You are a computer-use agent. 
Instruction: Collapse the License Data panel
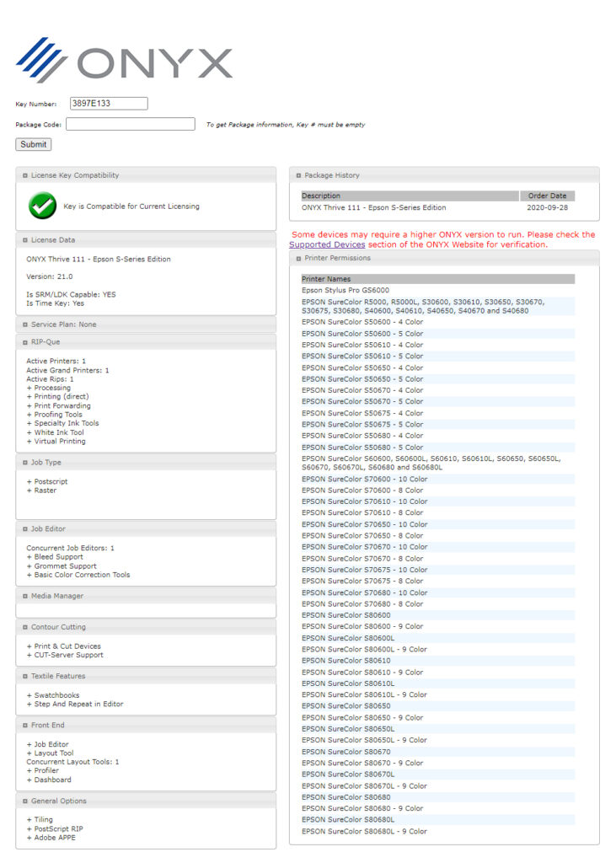(x=24, y=240)
